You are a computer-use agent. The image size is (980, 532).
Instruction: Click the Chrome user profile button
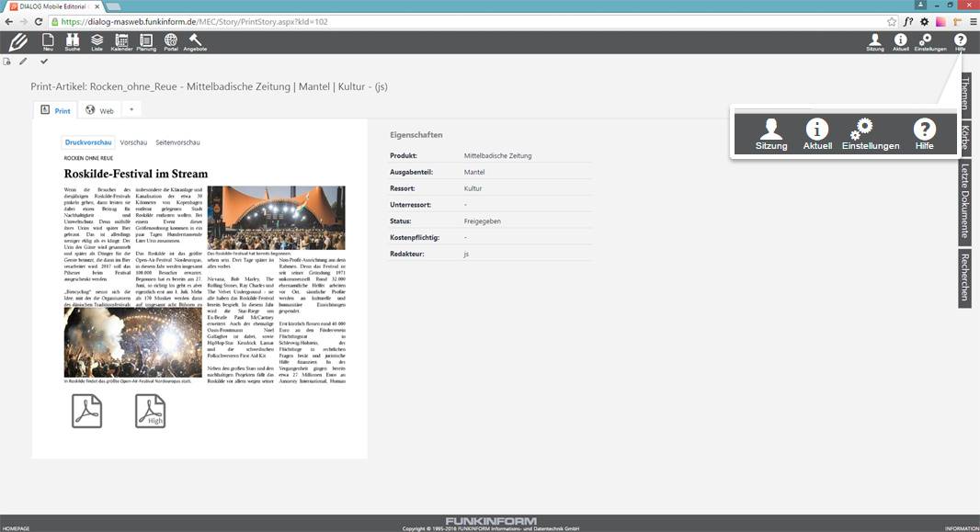point(920,5)
